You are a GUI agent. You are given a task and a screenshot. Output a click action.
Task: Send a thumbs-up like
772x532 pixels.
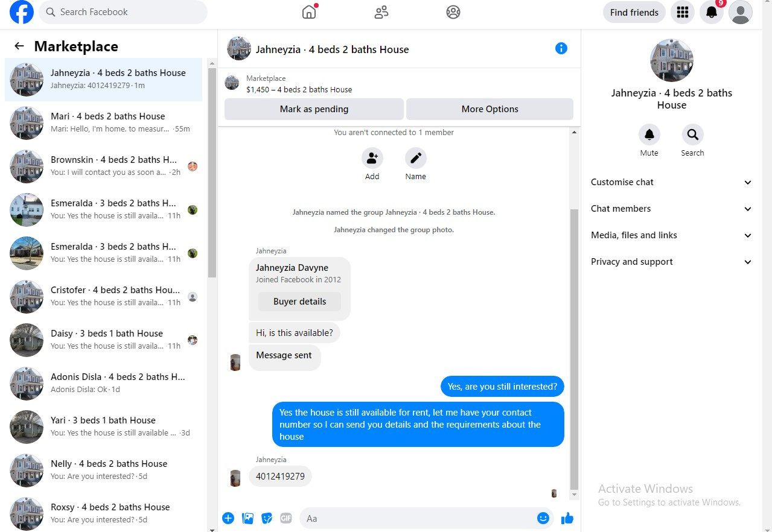coord(567,518)
